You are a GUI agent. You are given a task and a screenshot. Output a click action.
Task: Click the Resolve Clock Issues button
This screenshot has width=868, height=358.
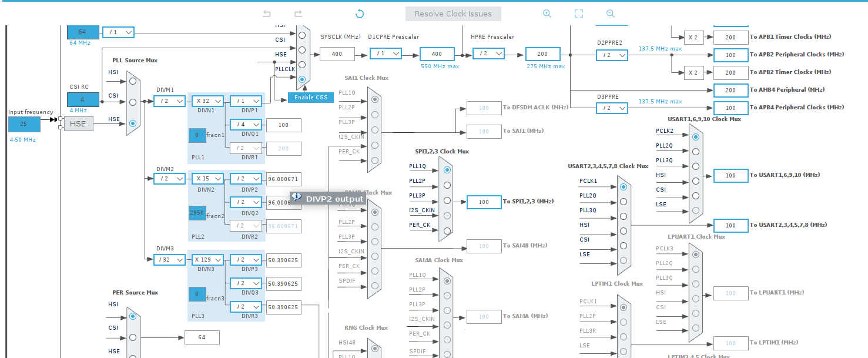(453, 14)
